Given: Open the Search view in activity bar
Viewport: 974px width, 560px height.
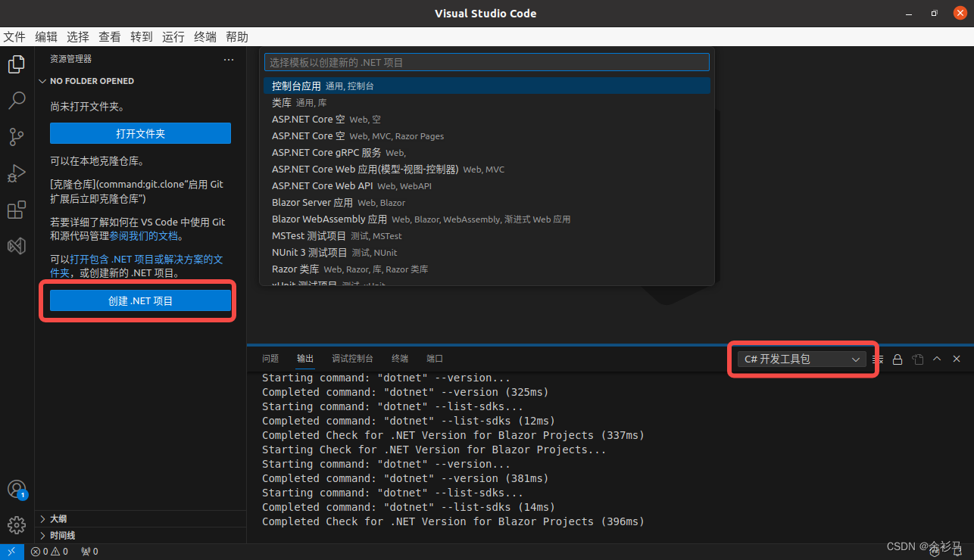Looking at the screenshot, I should pos(17,101).
